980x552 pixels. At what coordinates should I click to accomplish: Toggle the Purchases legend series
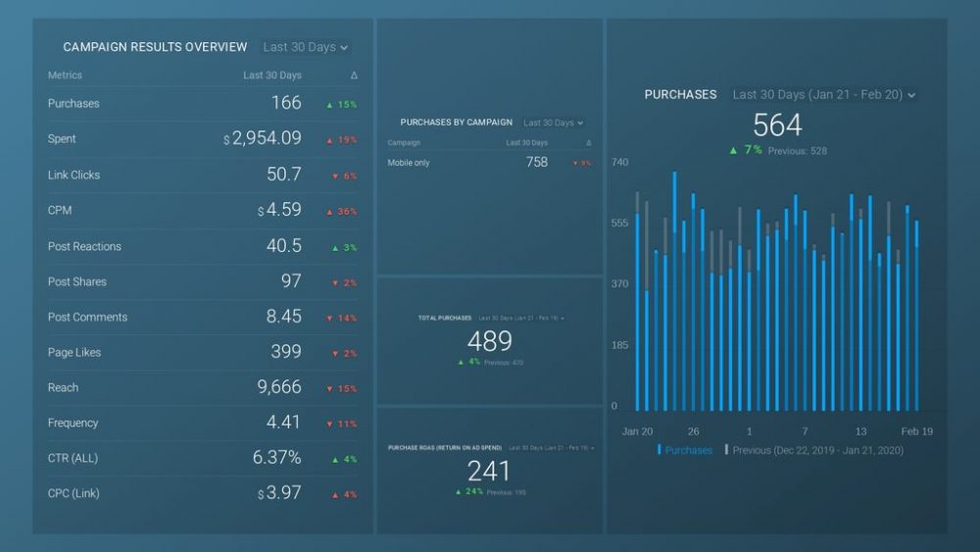click(685, 450)
